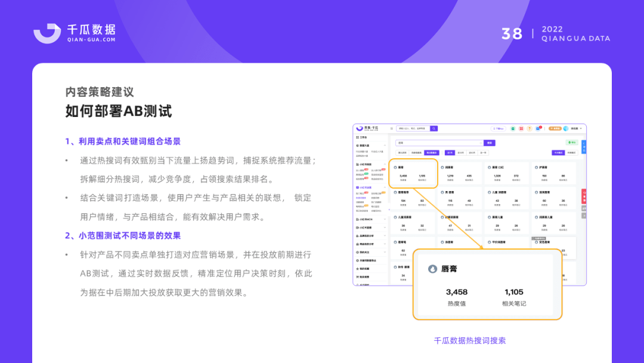Click the green gift icon in the top toolbar

pyautogui.click(x=513, y=130)
